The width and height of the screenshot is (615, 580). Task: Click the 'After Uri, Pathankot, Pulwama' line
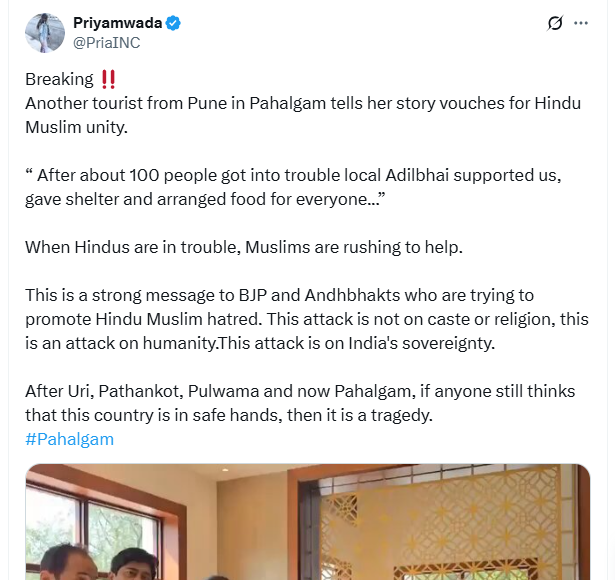[x=300, y=391]
